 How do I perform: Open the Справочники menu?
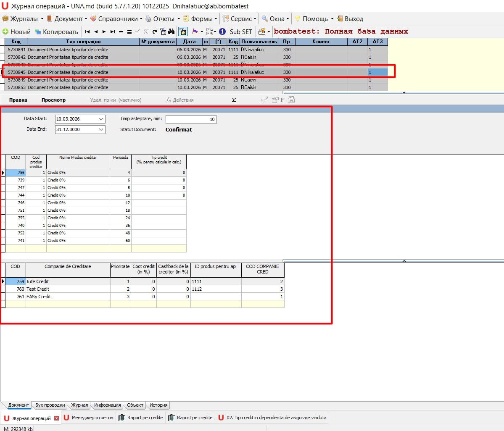coord(116,19)
